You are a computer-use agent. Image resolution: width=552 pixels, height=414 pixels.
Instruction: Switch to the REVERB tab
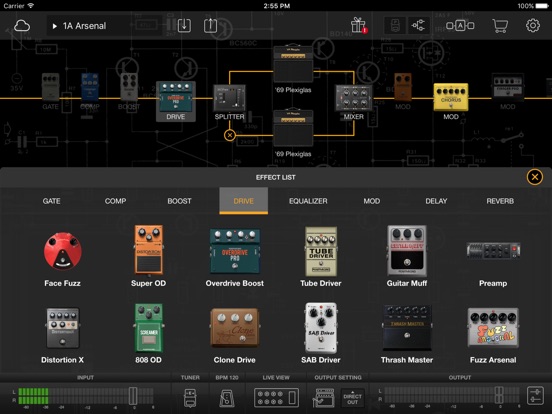click(x=500, y=201)
